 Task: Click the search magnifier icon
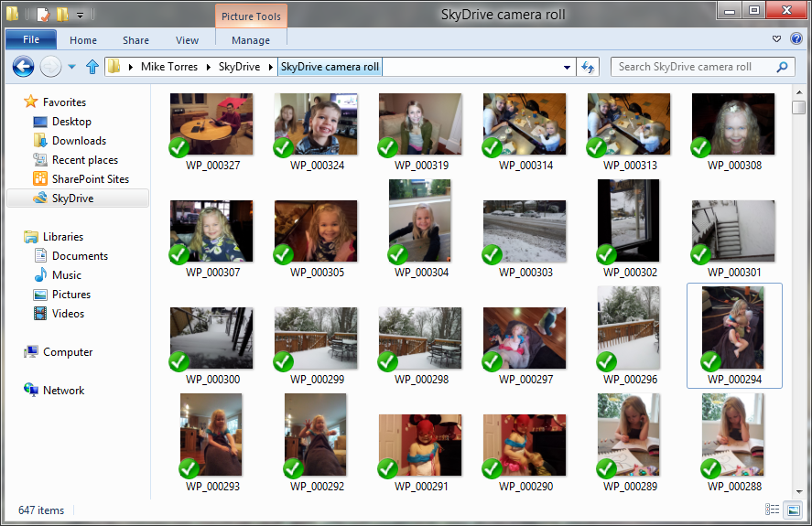782,67
